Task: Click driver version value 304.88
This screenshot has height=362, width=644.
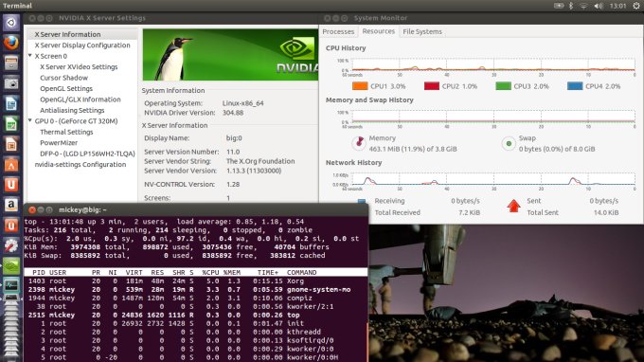Action: [233, 113]
